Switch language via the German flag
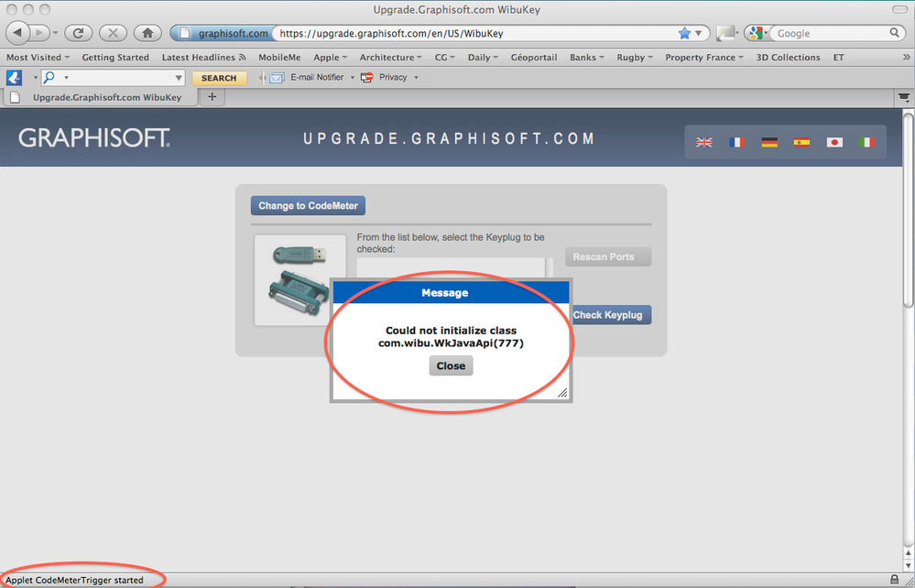 (769, 142)
